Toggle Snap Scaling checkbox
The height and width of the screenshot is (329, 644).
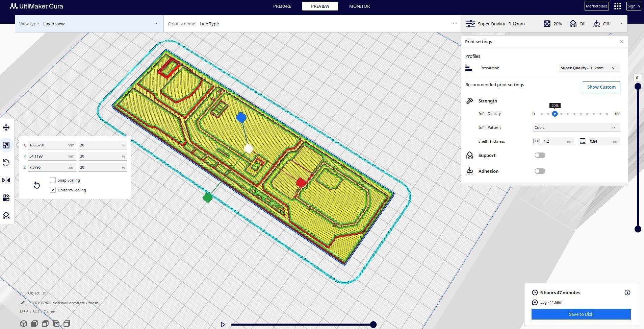tap(53, 180)
